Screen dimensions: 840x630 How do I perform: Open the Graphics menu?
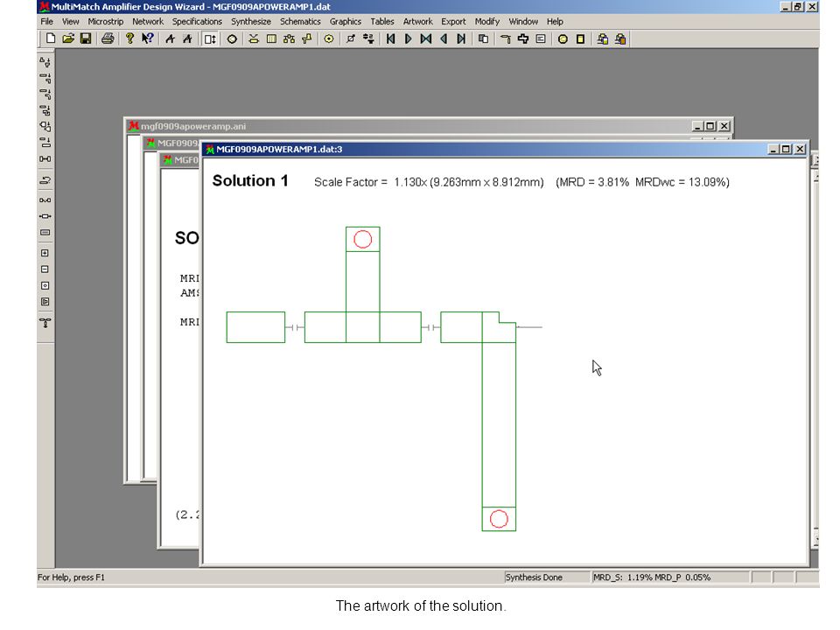(345, 21)
